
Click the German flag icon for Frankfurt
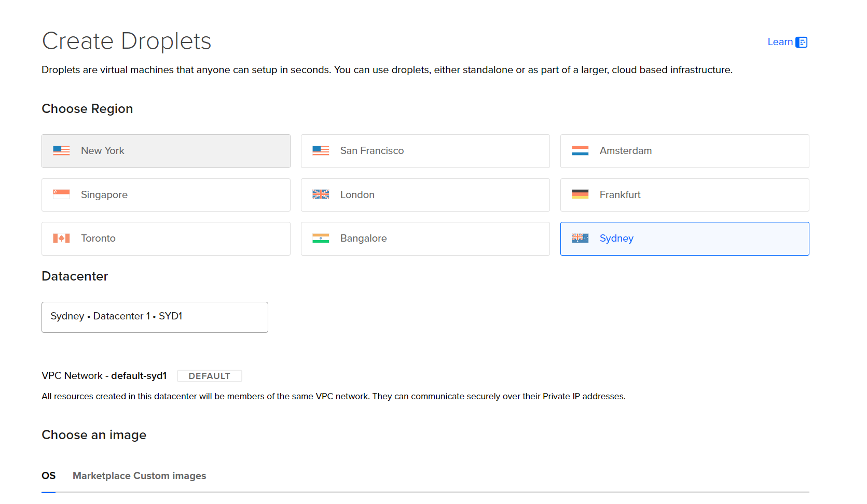(580, 194)
